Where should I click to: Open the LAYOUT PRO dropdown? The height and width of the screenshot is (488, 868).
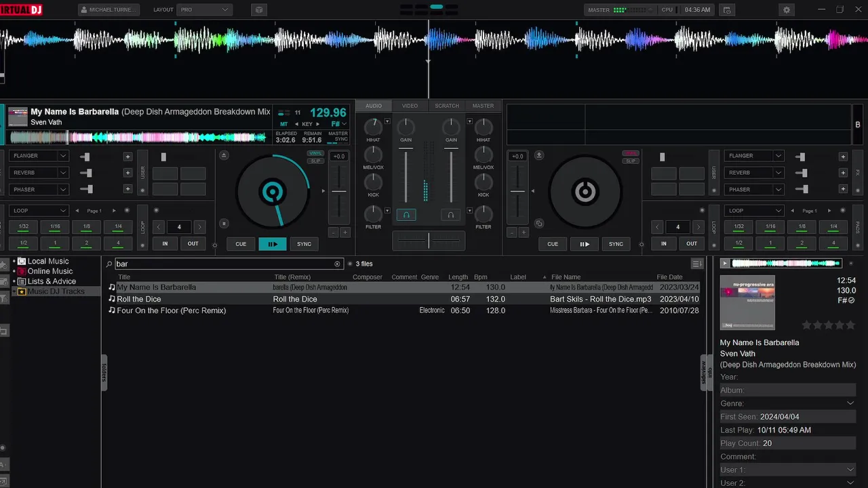205,10
